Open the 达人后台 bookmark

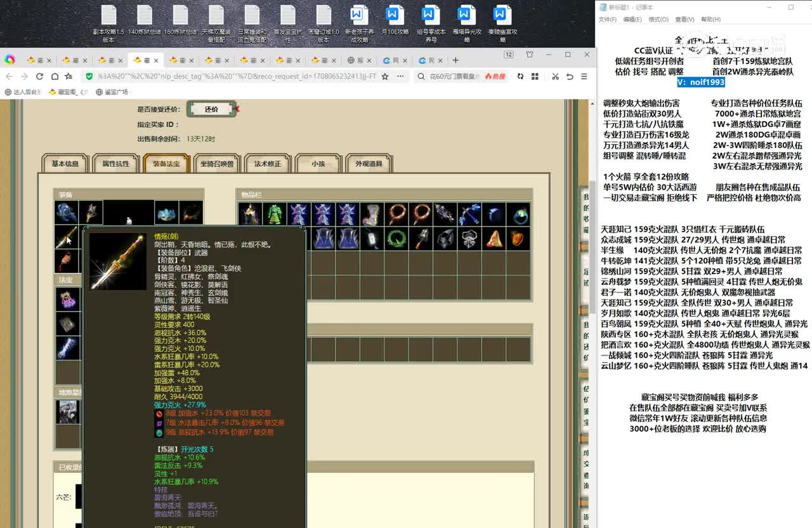coord(22,92)
